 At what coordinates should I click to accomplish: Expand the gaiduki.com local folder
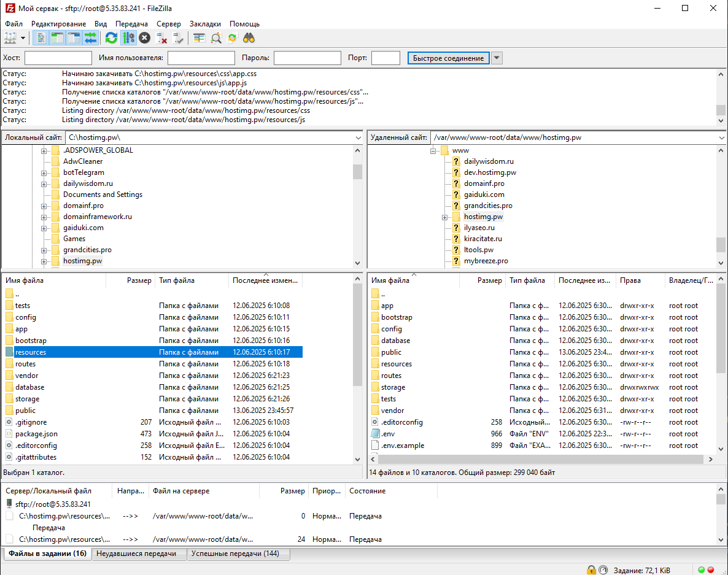click(x=44, y=228)
